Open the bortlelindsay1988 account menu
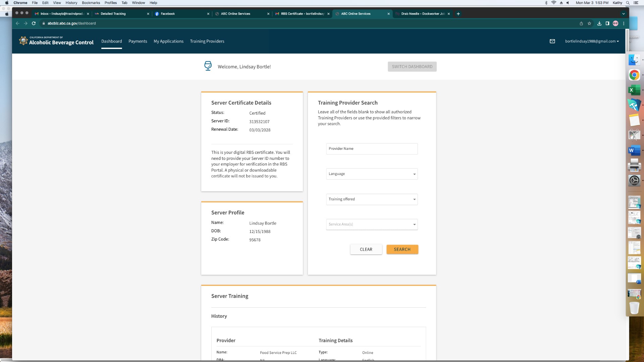 coord(592,41)
